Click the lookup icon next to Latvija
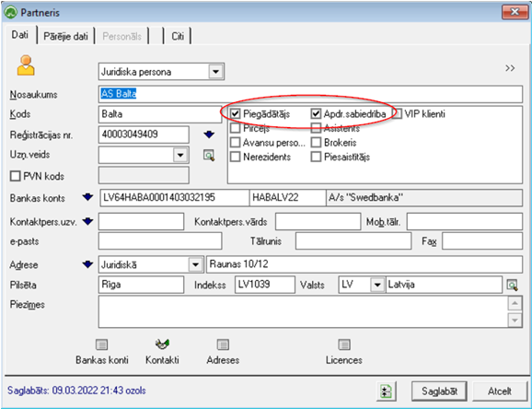 pyautogui.click(x=512, y=285)
